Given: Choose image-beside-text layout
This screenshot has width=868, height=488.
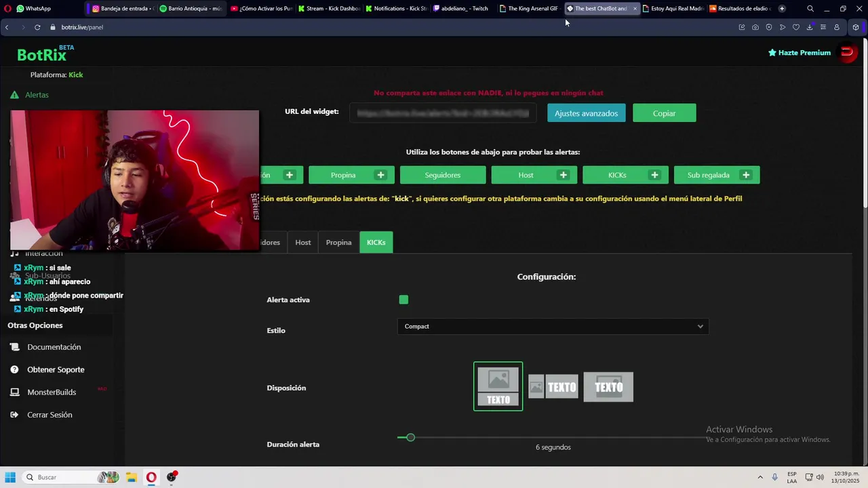Looking at the screenshot, I should (553, 387).
